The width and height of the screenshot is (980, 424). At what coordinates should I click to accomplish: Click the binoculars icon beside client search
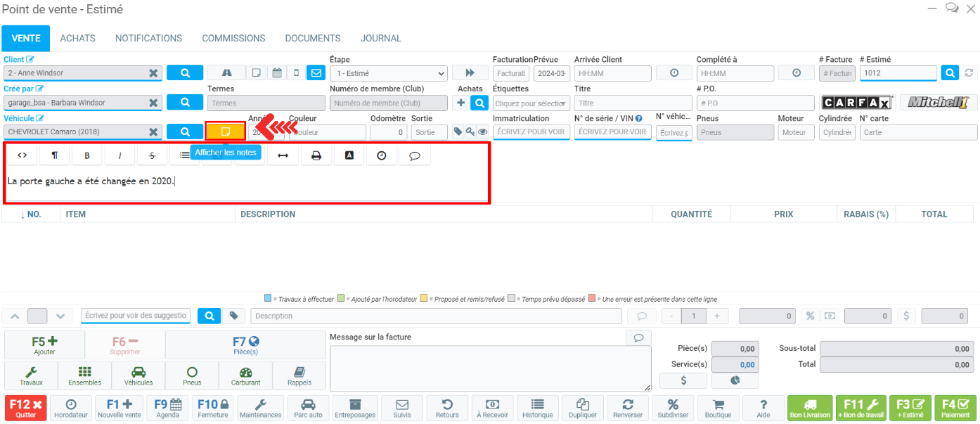point(226,72)
